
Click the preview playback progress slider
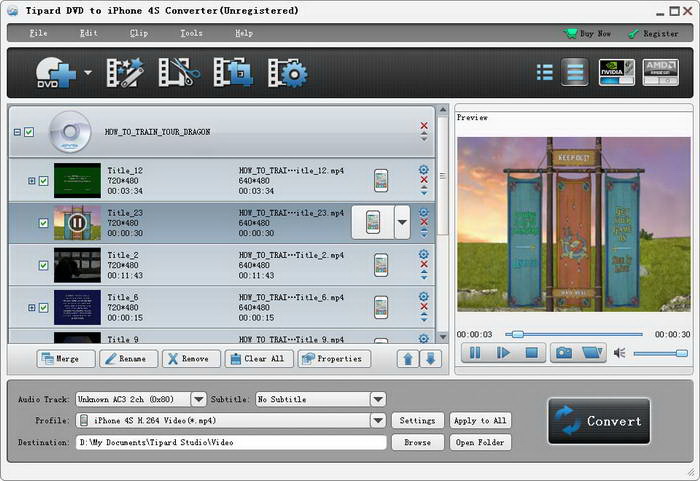(x=574, y=334)
